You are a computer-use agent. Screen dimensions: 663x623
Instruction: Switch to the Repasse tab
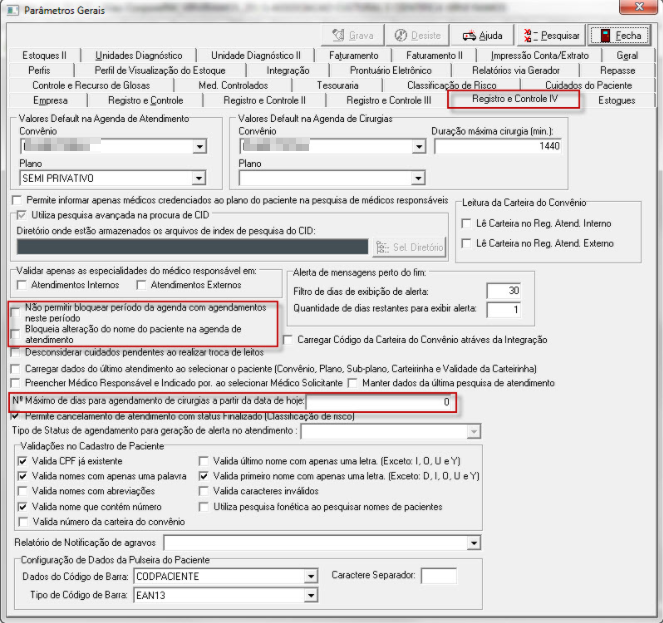(x=617, y=70)
